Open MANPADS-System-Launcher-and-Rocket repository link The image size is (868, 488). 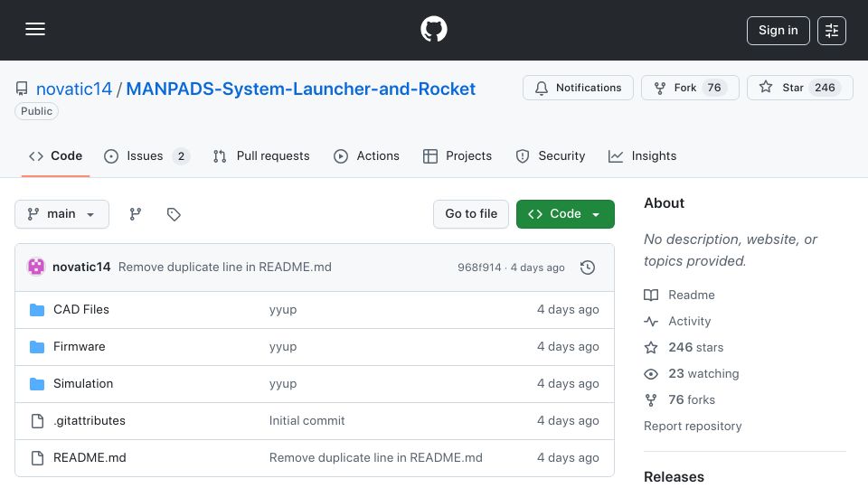(300, 89)
